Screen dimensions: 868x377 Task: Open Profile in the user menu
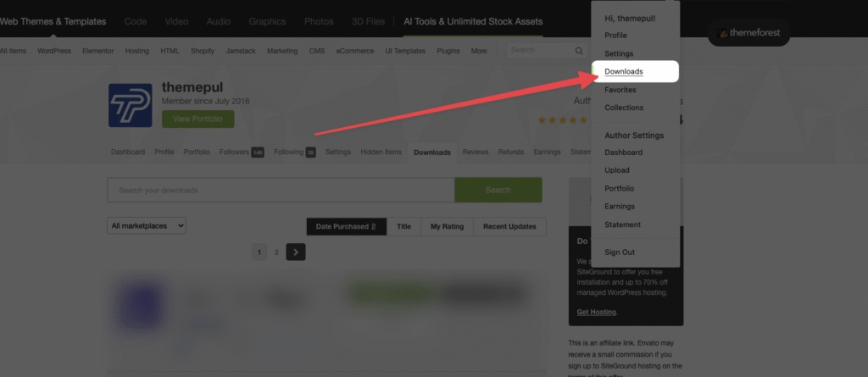615,36
